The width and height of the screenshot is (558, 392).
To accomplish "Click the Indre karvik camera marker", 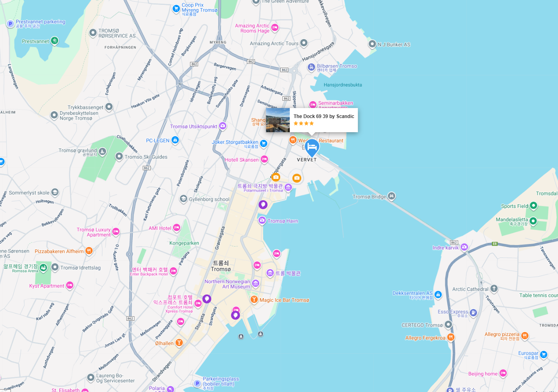I will click(464, 247).
